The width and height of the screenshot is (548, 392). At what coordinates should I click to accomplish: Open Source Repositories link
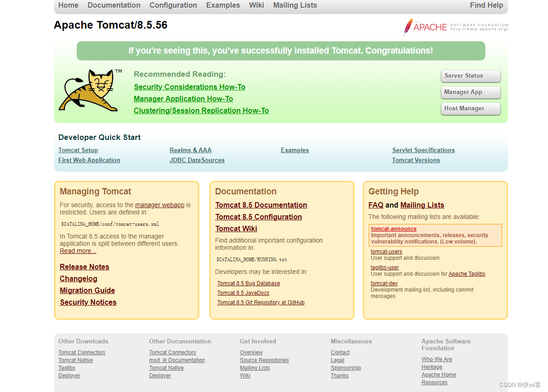(265, 360)
